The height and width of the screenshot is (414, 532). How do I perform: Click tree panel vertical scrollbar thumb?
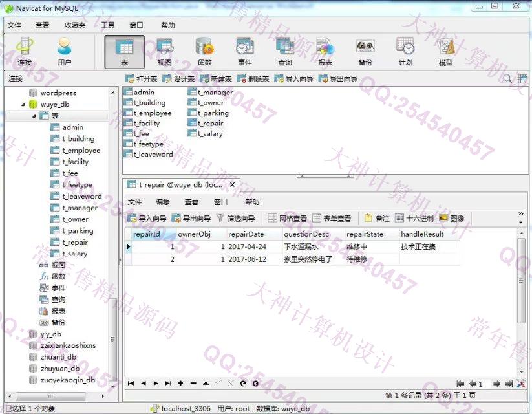[112, 338]
